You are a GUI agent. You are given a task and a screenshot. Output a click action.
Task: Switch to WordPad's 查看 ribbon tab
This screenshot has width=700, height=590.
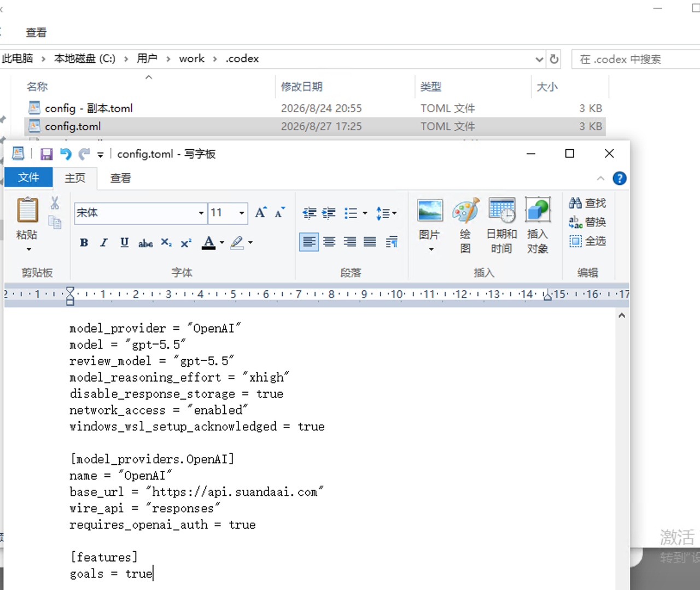pyautogui.click(x=120, y=178)
